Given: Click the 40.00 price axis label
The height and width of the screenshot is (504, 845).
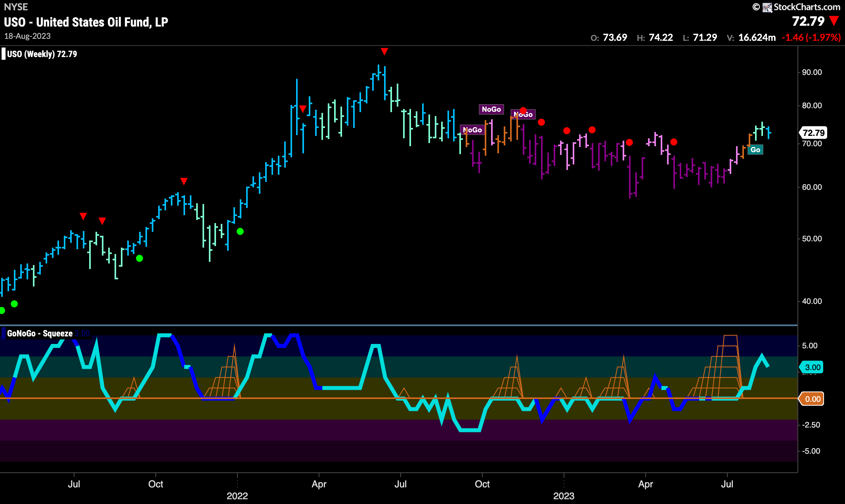Looking at the screenshot, I should tap(812, 302).
